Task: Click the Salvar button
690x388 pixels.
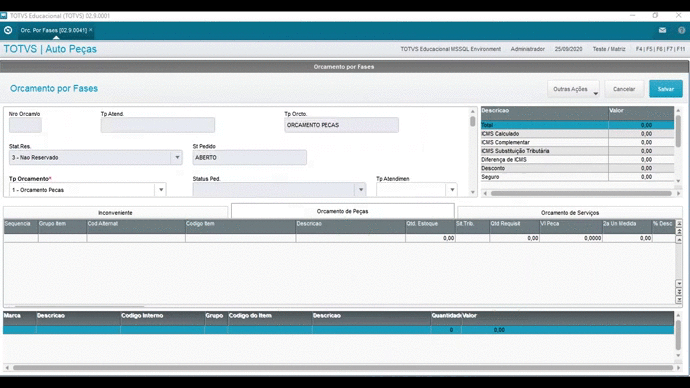Action: point(666,89)
